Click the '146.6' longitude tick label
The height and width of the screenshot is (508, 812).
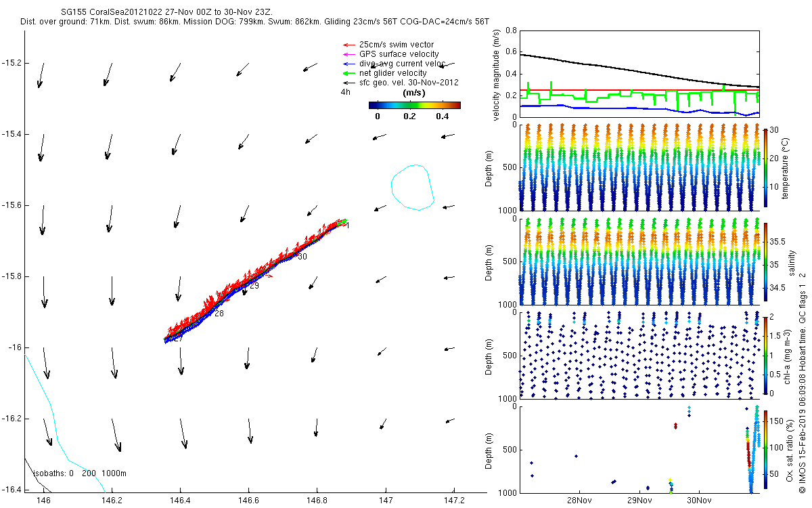point(248,500)
